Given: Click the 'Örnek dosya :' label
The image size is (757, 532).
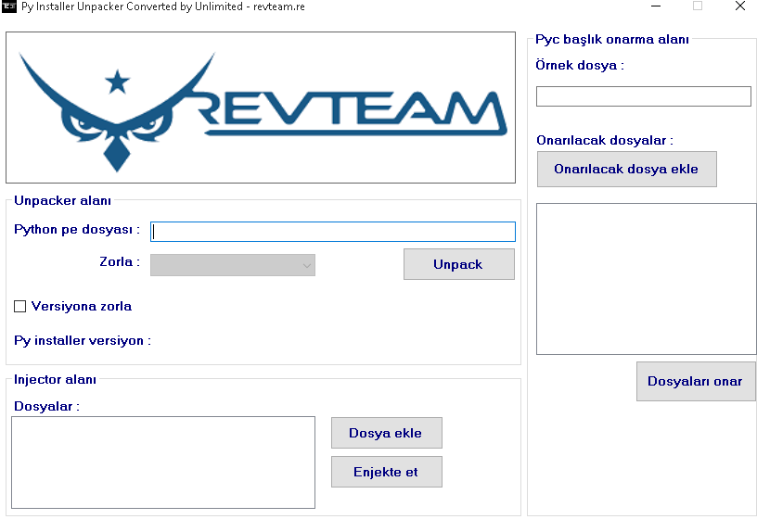Looking at the screenshot, I should (x=580, y=65).
